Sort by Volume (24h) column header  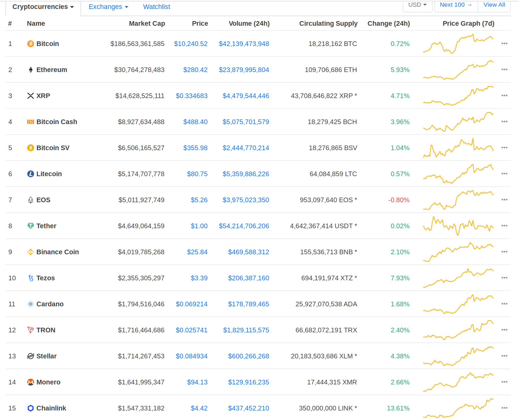pyautogui.click(x=249, y=23)
